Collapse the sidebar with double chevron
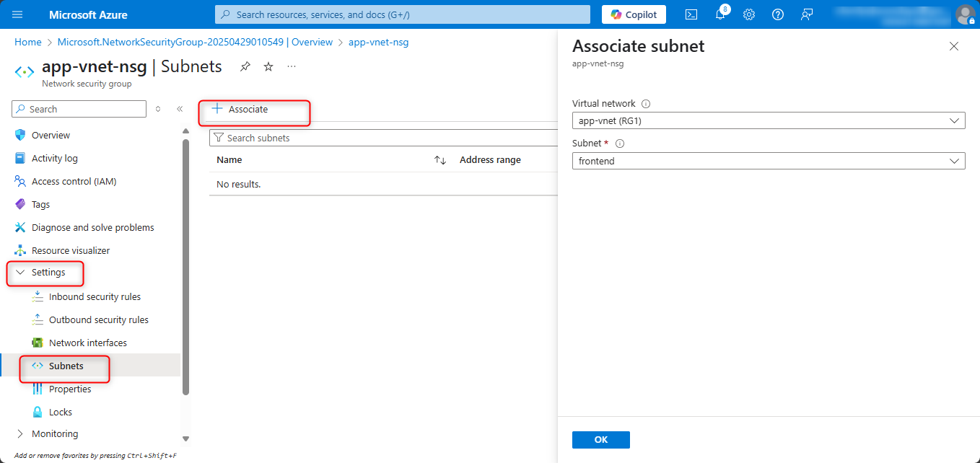 [x=180, y=109]
